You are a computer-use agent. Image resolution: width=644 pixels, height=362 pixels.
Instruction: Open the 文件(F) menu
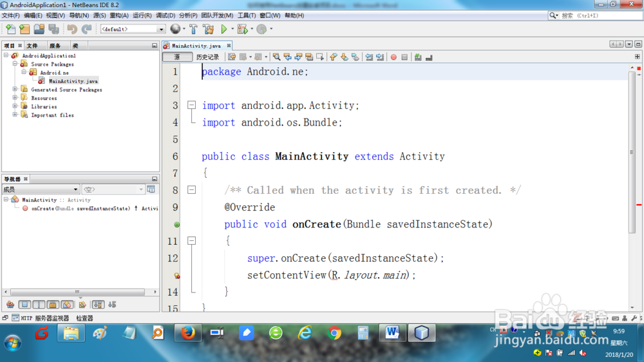pos(11,15)
